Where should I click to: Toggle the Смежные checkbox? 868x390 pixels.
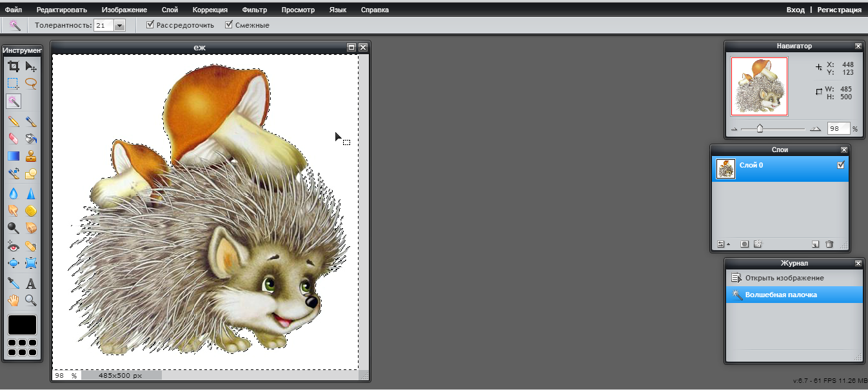(229, 24)
